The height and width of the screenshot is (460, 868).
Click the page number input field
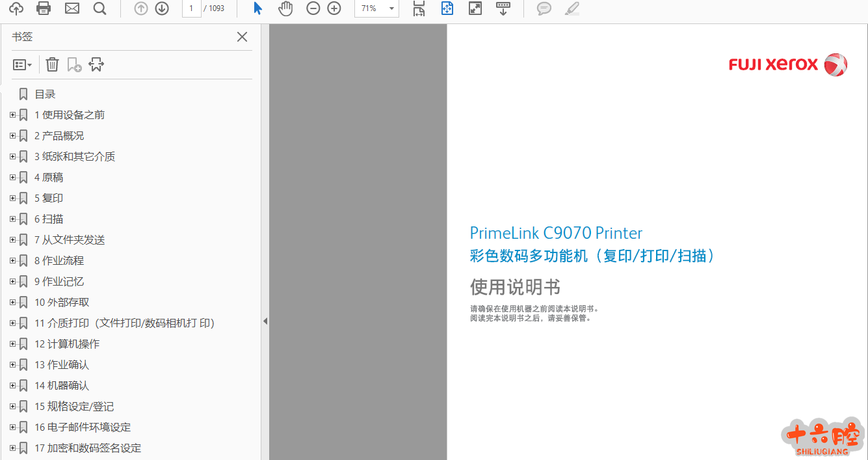(191, 8)
